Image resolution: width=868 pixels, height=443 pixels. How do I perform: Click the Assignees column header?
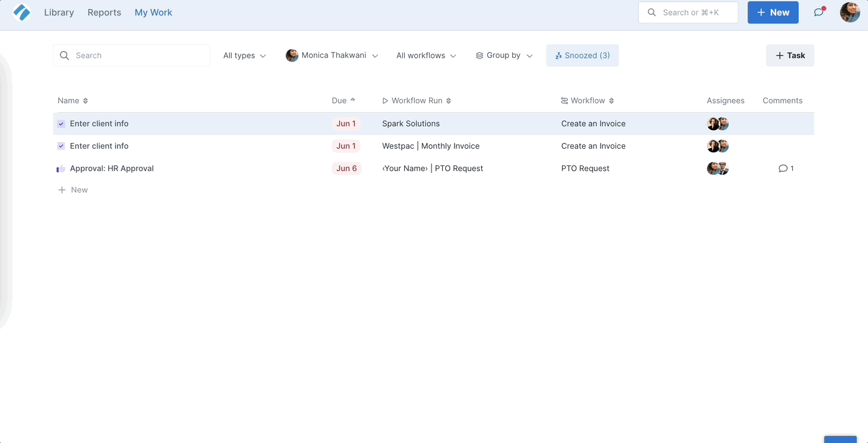tap(726, 101)
